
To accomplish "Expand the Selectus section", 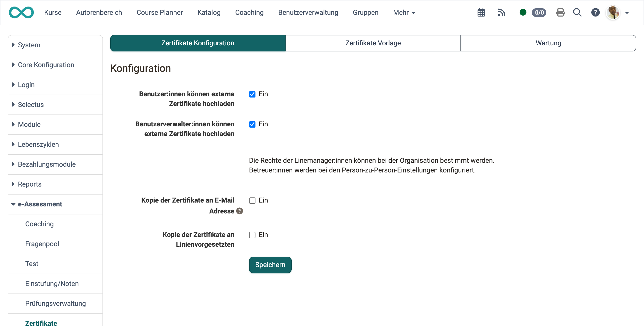I will point(55,105).
